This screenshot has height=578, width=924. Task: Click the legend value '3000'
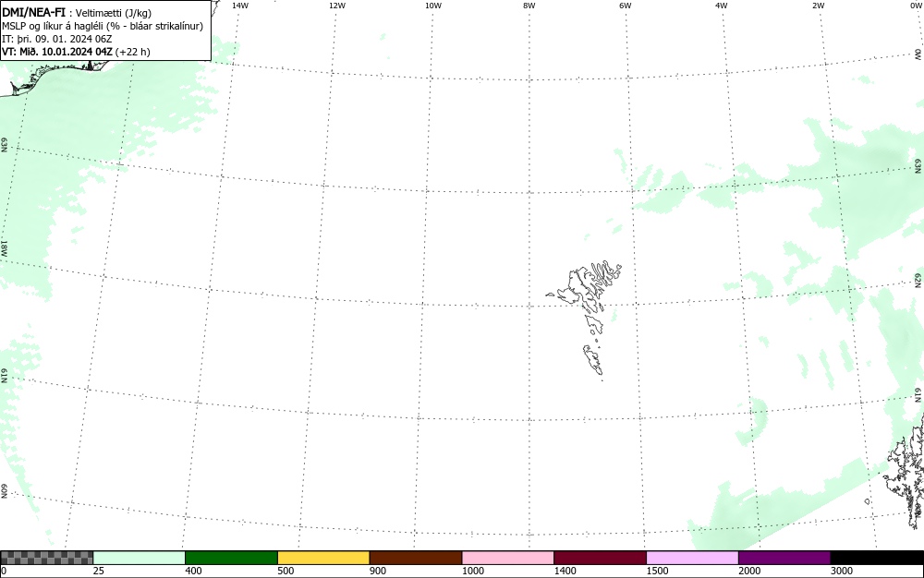point(842,571)
